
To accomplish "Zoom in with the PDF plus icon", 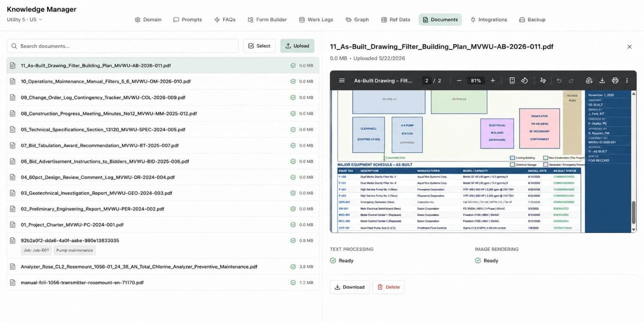I will pyautogui.click(x=492, y=80).
